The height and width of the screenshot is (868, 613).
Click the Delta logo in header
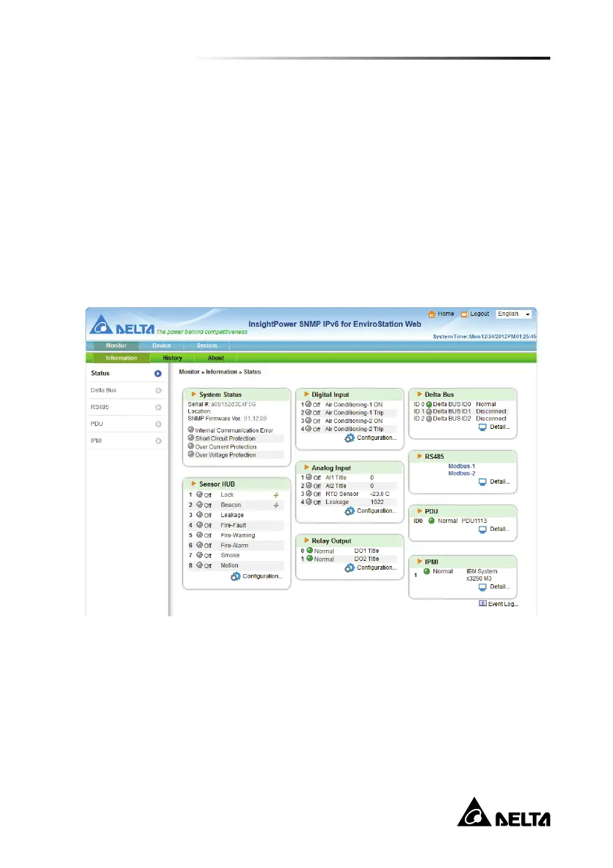point(123,325)
